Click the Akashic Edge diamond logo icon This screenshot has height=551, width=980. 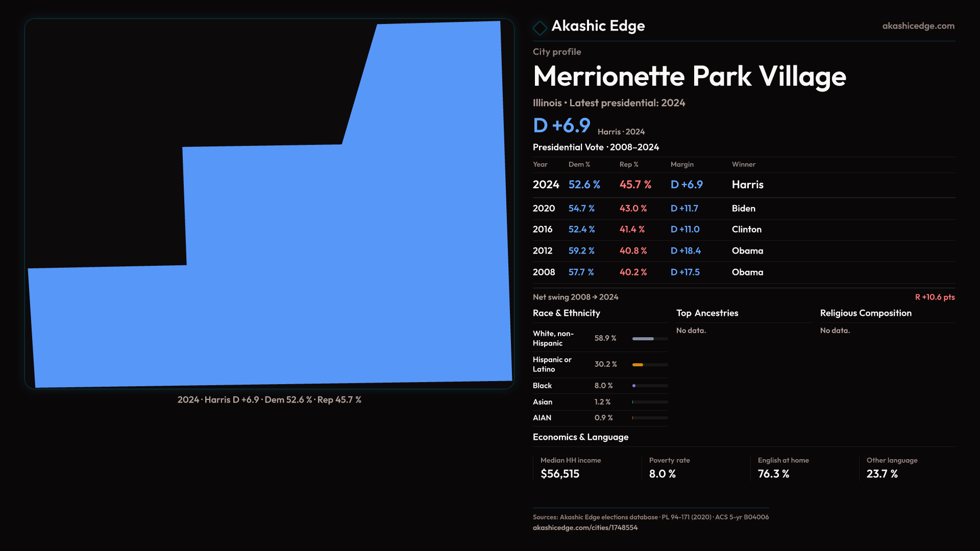[540, 28]
